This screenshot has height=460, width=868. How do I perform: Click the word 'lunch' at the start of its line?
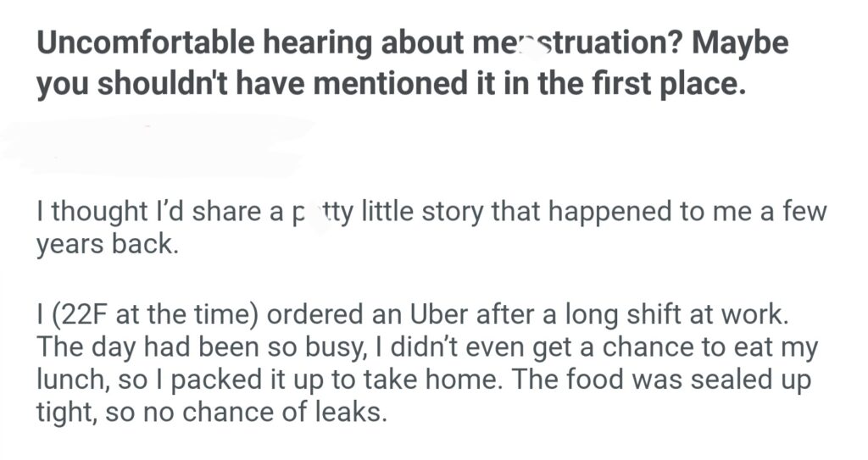[68, 381]
